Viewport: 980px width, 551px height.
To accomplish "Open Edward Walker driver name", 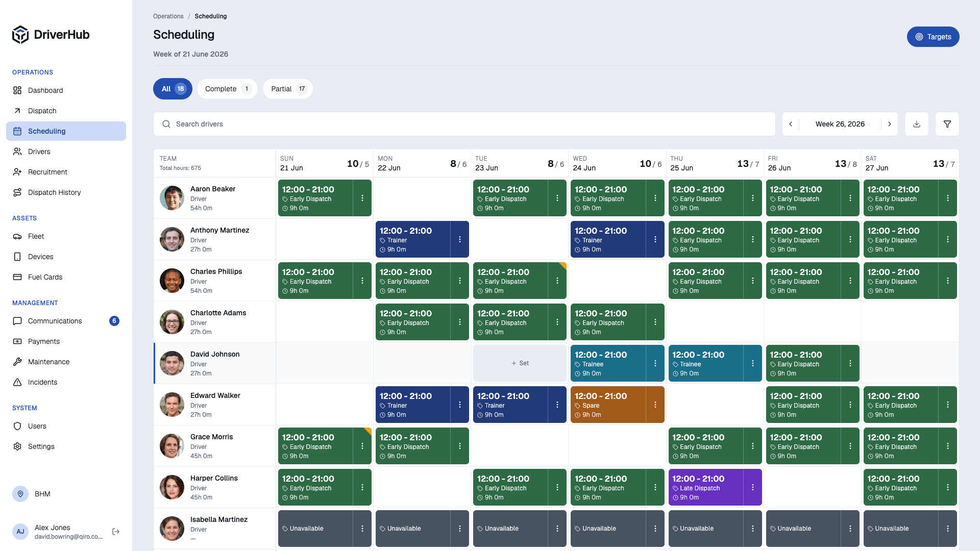I will (215, 395).
